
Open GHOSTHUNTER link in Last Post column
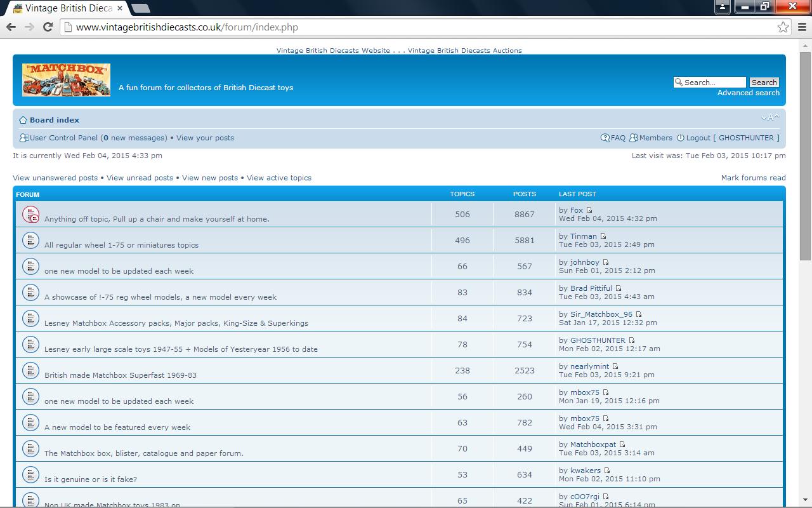(598, 340)
